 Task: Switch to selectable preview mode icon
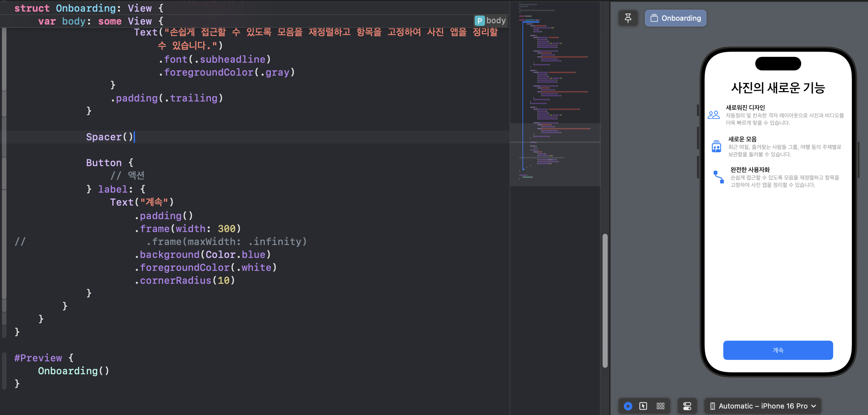pos(643,406)
